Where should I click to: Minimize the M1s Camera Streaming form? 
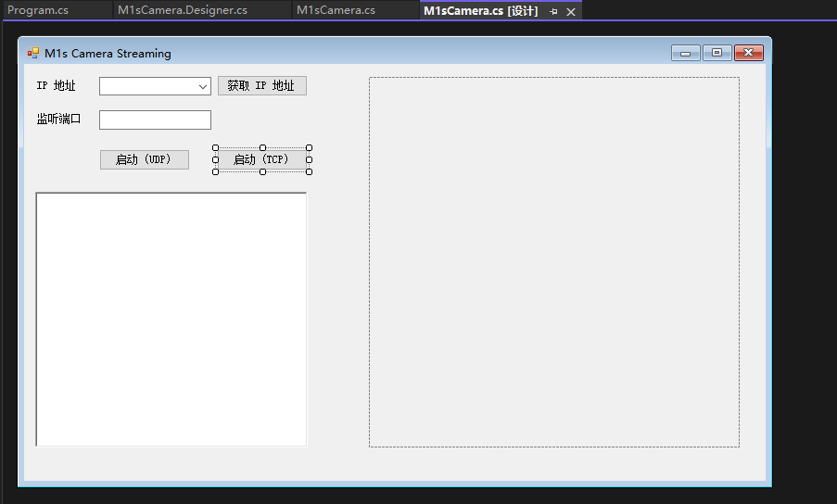pos(685,53)
